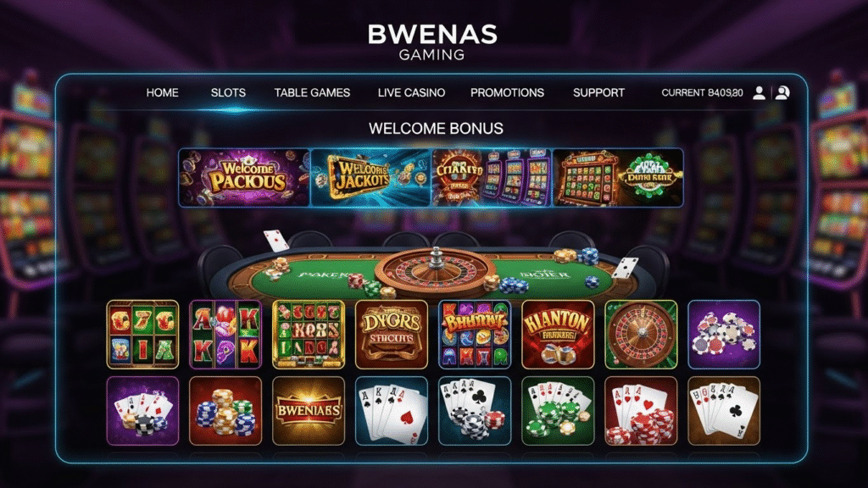View the Promotions page
868x488 pixels.
pyautogui.click(x=507, y=93)
